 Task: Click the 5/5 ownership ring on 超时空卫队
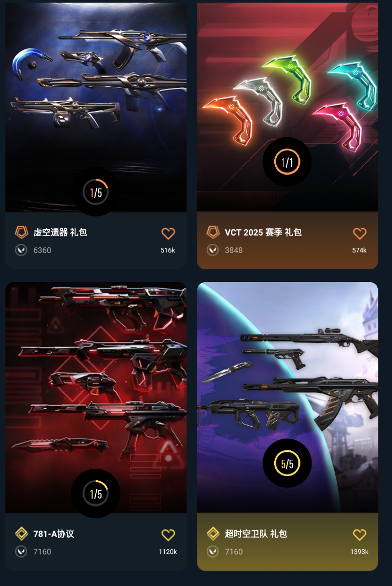coord(287,463)
